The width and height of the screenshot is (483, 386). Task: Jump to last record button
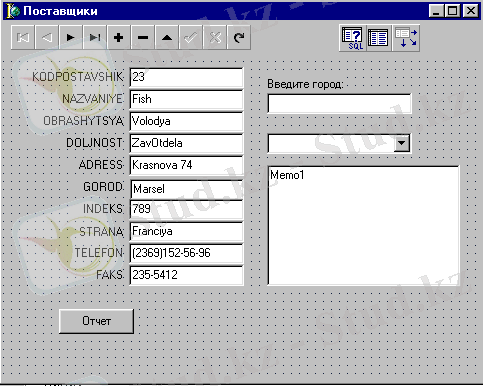coord(95,37)
